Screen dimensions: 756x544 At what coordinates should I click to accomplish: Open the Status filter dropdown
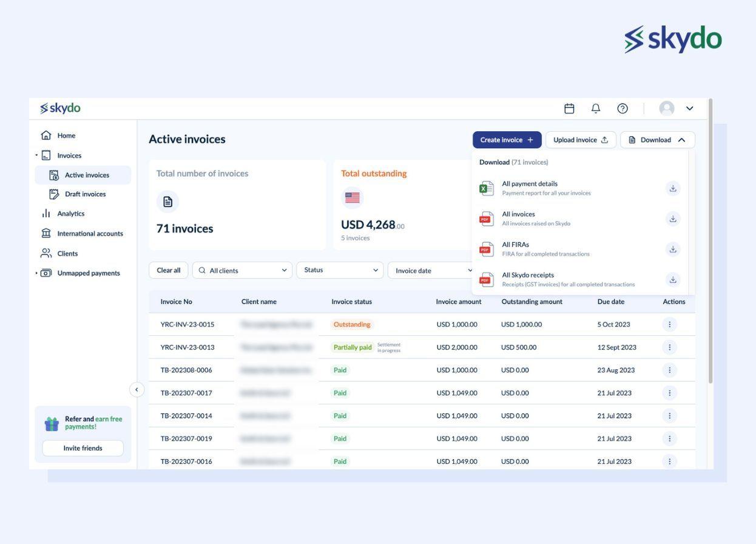340,270
